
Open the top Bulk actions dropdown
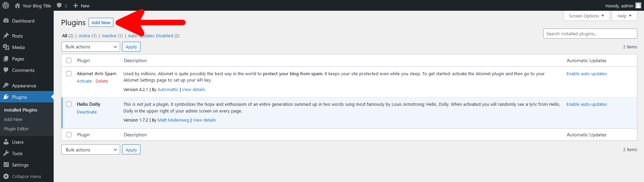tap(91, 47)
